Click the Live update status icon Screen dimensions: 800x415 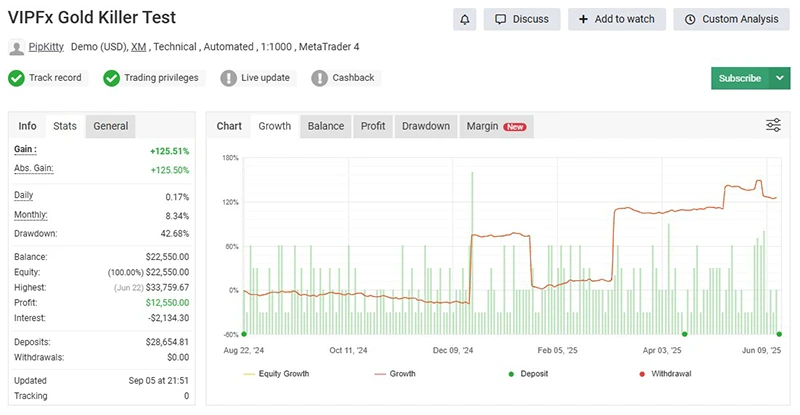tap(229, 78)
